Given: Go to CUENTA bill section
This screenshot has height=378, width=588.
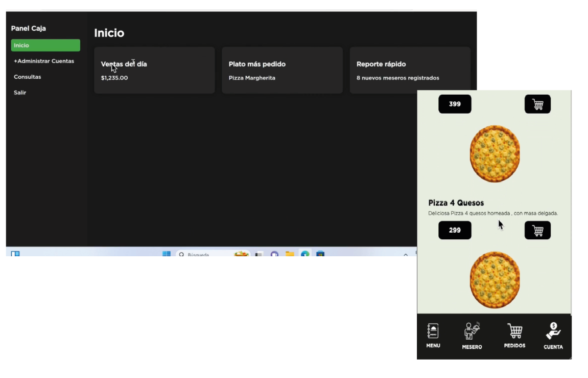Looking at the screenshot, I should [x=553, y=336].
